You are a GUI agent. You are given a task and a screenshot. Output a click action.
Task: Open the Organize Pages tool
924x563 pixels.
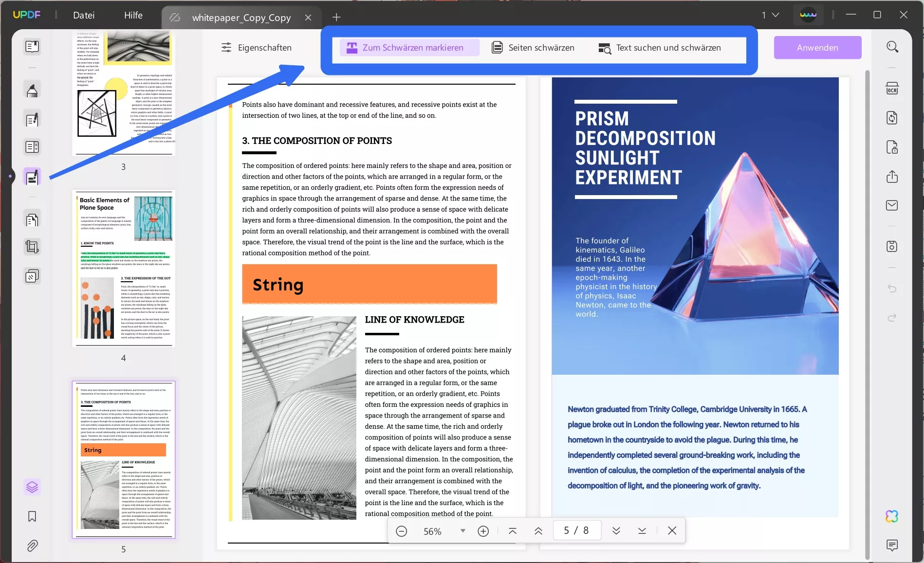click(32, 220)
